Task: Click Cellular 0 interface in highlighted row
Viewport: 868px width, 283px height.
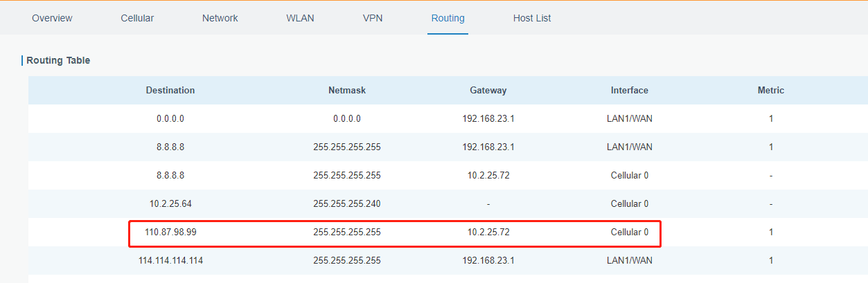Action: (x=630, y=232)
